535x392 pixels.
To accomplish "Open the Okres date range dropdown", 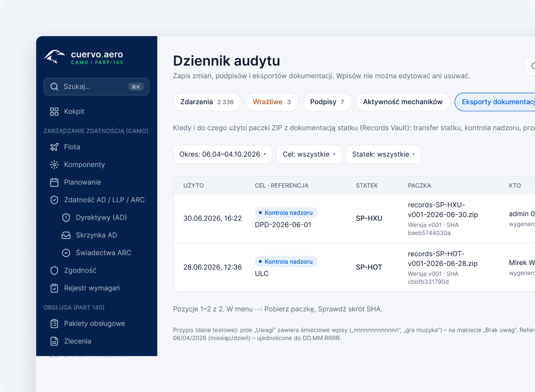I will (222, 154).
